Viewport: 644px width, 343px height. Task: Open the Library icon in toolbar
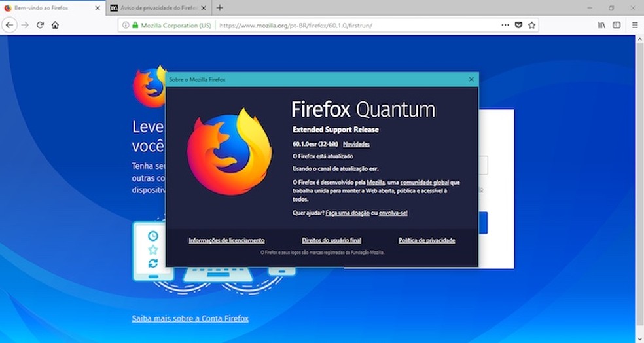pos(601,25)
